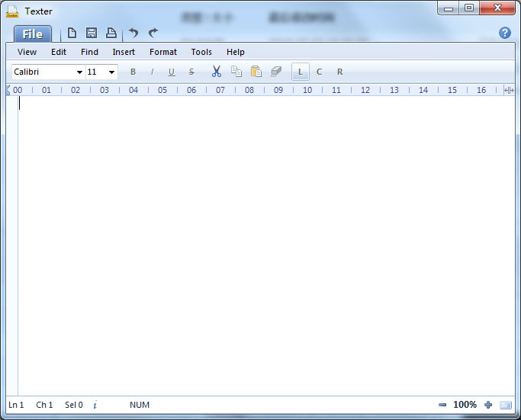The width and height of the screenshot is (521, 420).
Task: Click the 100% zoom level text
Action: (465, 405)
